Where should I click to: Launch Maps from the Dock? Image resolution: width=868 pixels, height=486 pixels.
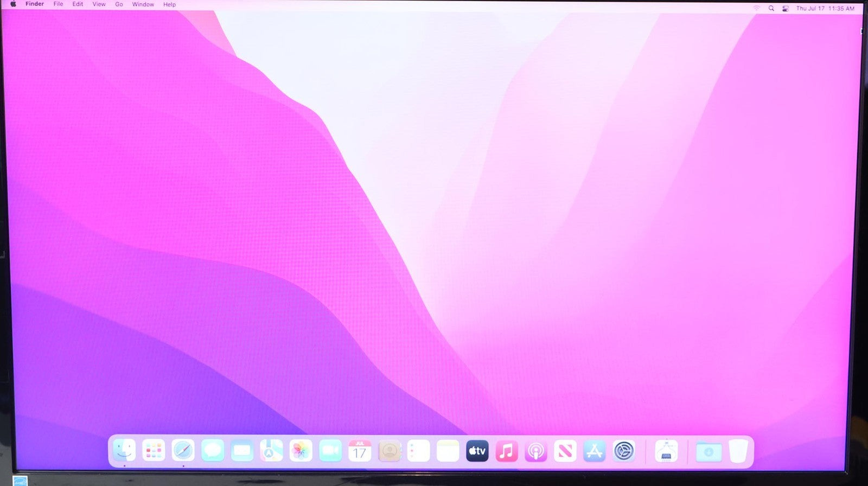click(x=271, y=451)
